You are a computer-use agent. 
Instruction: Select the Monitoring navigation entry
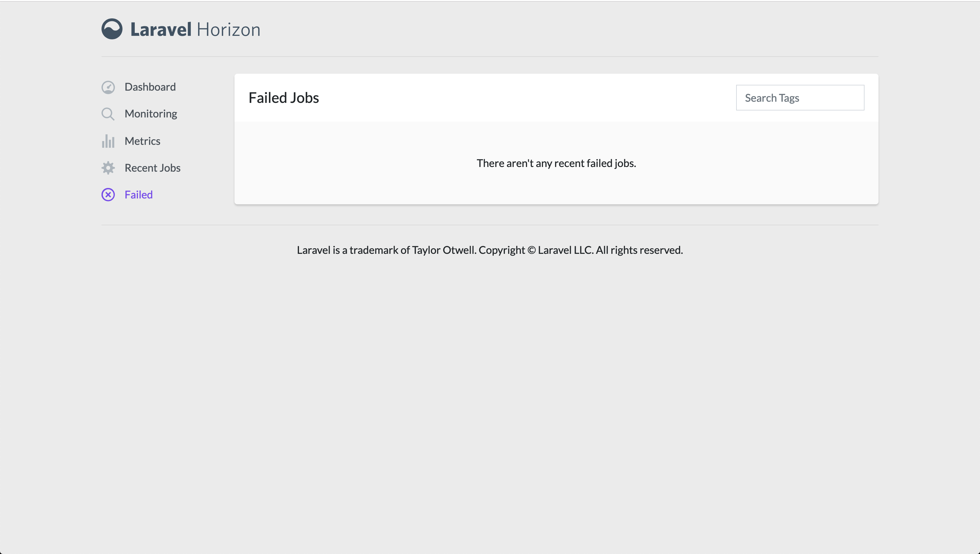click(x=151, y=113)
